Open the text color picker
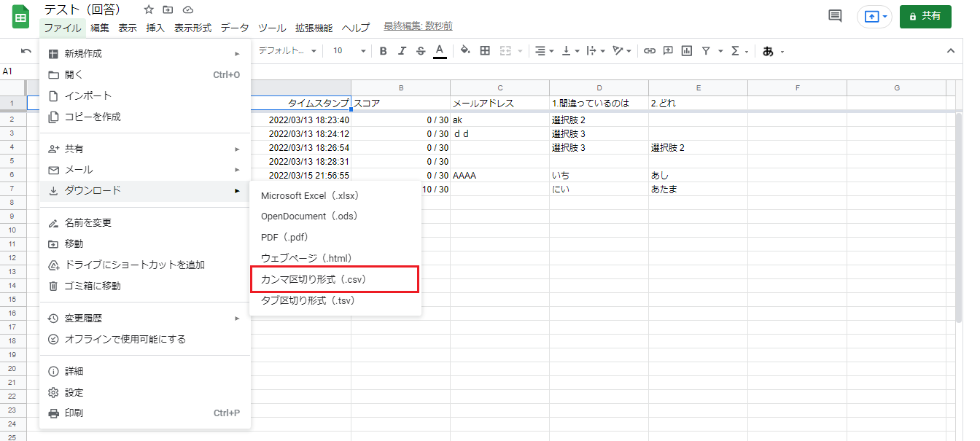Image resolution: width=980 pixels, height=441 pixels. tap(440, 51)
